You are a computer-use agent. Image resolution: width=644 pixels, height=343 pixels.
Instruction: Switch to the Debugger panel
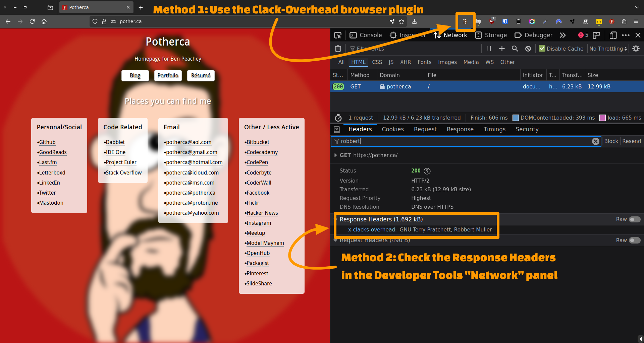533,35
